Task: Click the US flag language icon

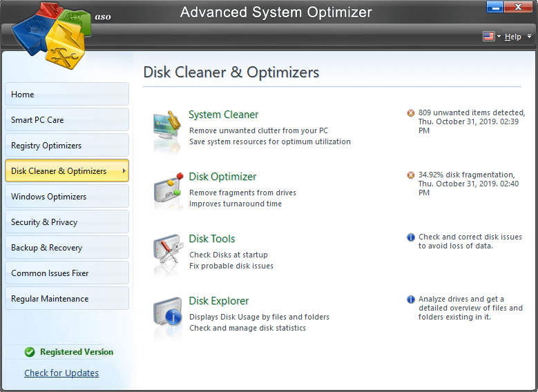Action: point(488,37)
